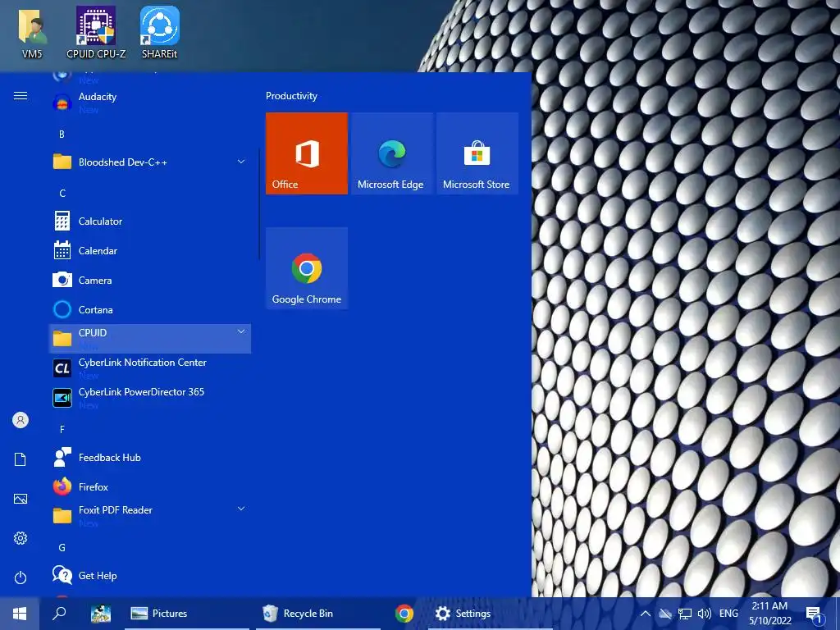
Task: Open the Foxit PDF Reader folder entry
Action: (x=150, y=516)
